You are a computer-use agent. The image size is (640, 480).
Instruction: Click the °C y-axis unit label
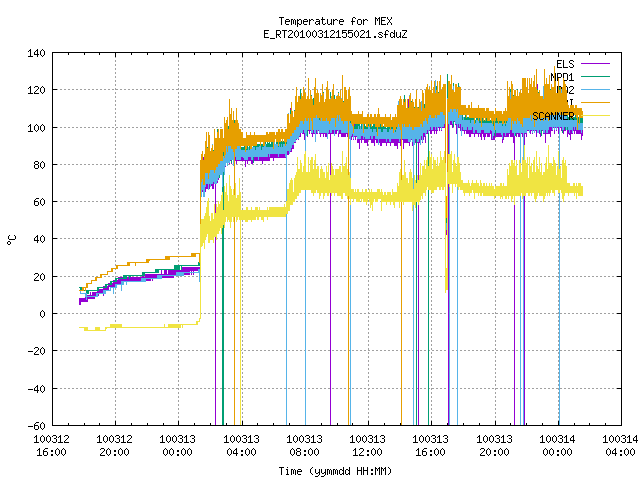pos(11,240)
